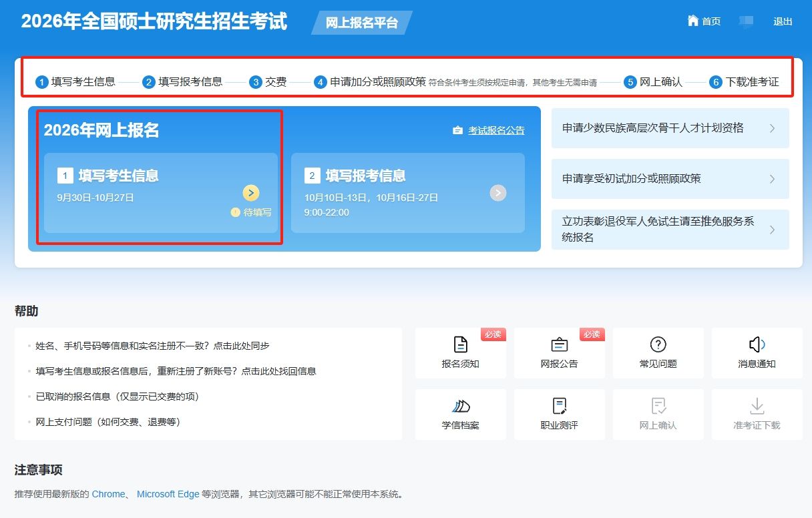The image size is (812, 518).
Task: Open help link about 网上支付问题
Action: [108, 422]
